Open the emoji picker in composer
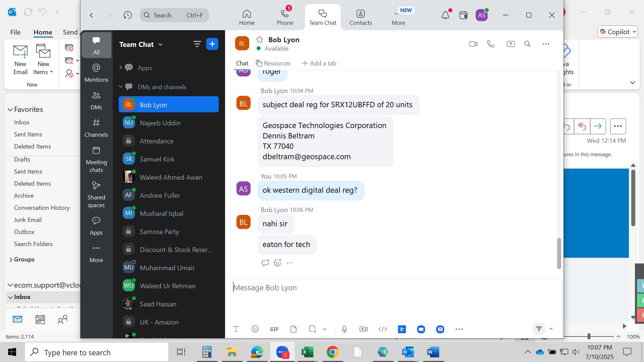644x362 pixels. pos(255,329)
